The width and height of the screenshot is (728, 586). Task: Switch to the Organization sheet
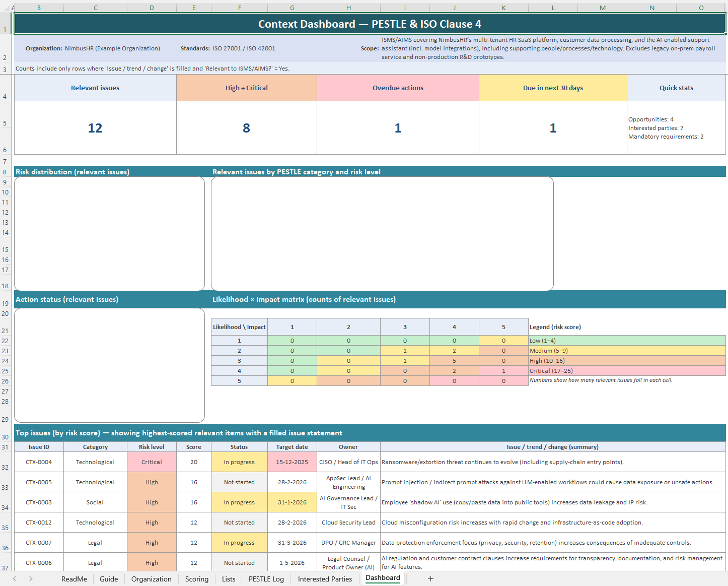click(151, 578)
